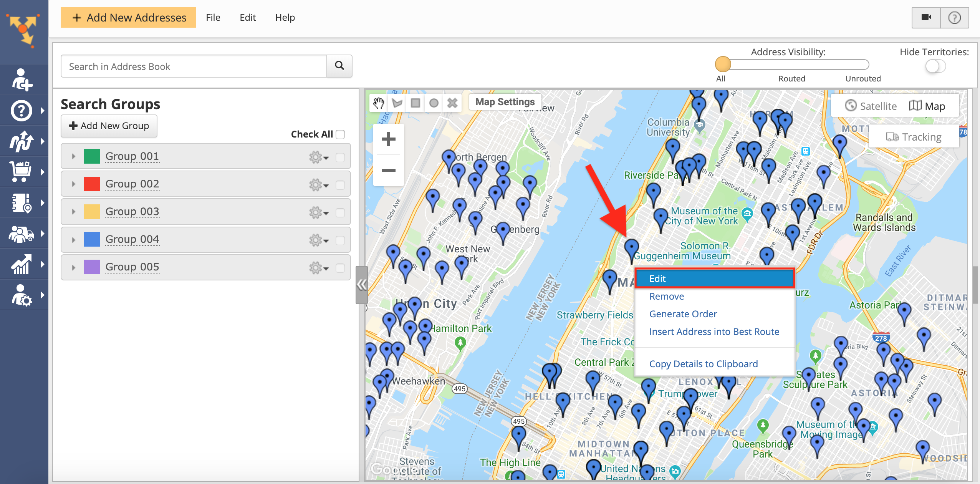Open Group 005 gear settings

pyautogui.click(x=319, y=268)
